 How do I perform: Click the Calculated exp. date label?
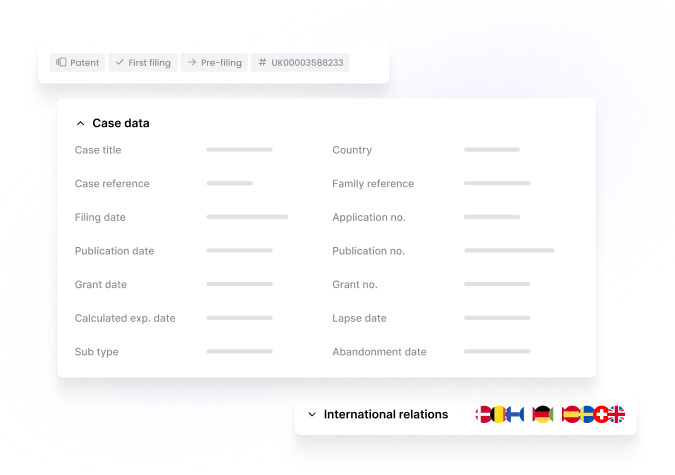click(x=125, y=318)
